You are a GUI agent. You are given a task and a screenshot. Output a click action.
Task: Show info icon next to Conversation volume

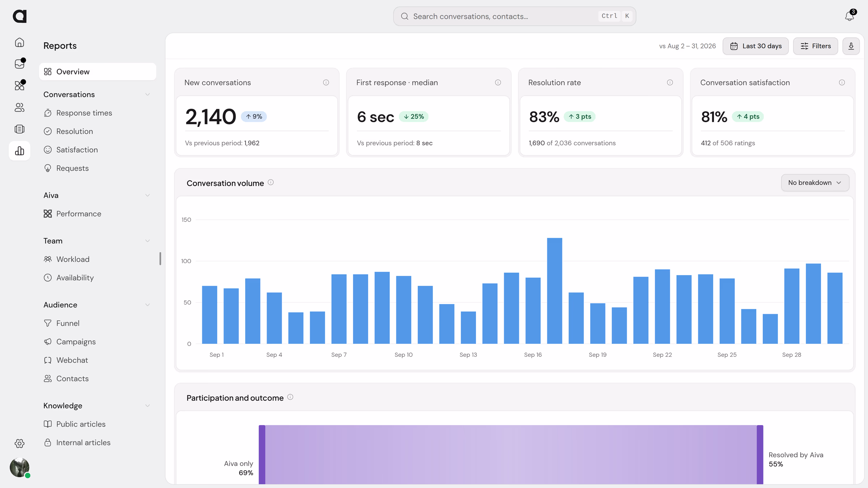[271, 183]
